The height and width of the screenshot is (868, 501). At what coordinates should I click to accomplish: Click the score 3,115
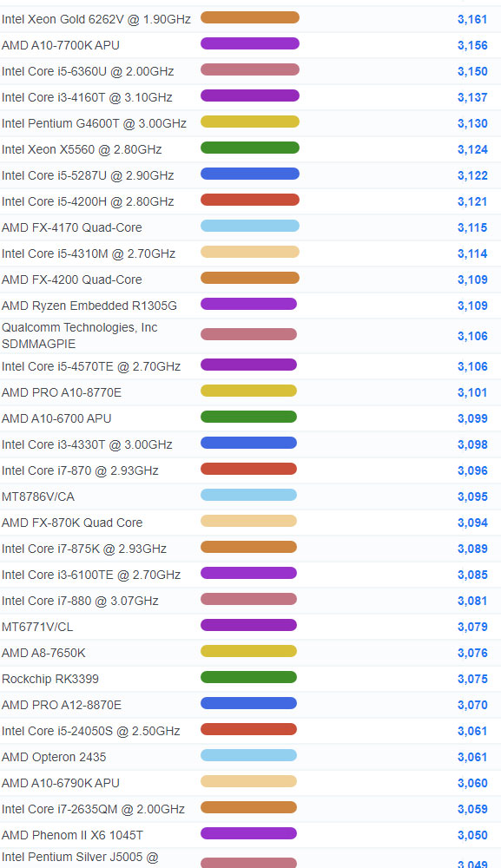[x=472, y=227]
